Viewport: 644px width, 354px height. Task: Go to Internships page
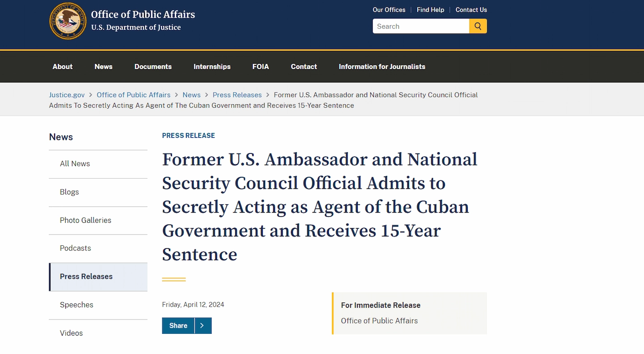[x=212, y=67]
